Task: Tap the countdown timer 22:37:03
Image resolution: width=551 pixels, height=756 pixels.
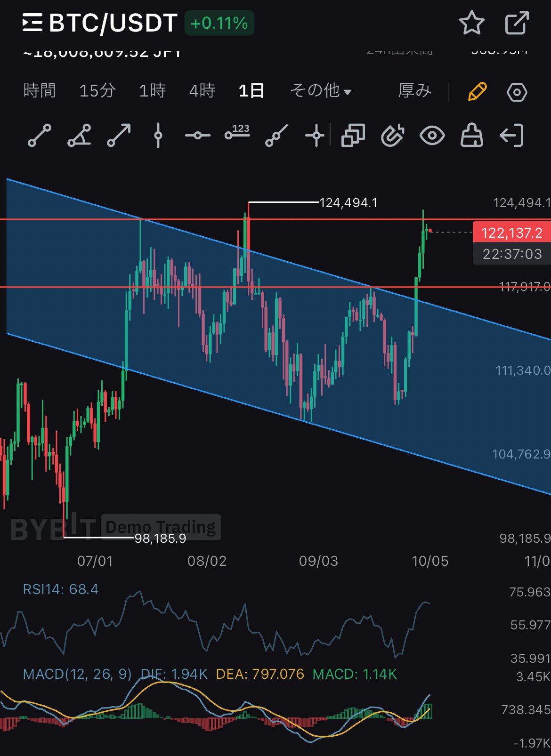Action: [512, 254]
